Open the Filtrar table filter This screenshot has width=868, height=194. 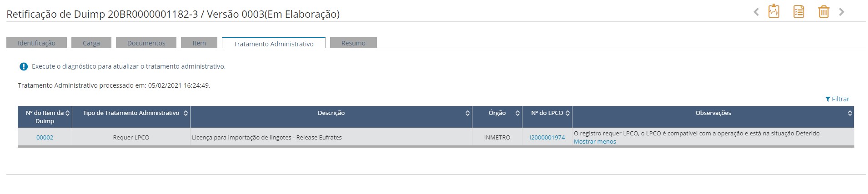pos(837,99)
